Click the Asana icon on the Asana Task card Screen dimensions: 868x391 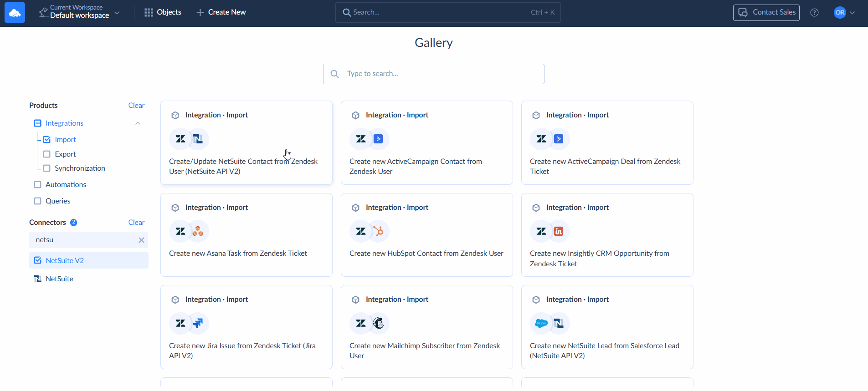pos(198,231)
